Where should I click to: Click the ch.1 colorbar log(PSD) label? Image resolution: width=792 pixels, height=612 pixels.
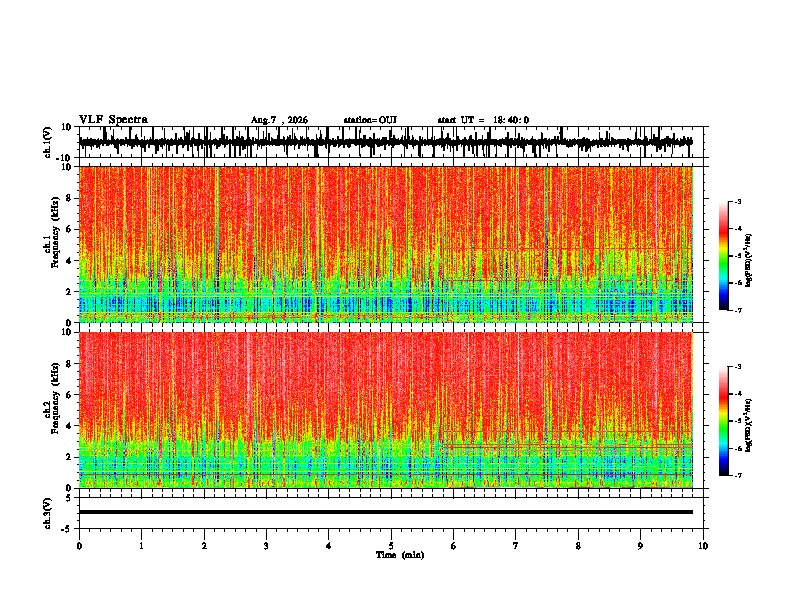click(x=749, y=260)
